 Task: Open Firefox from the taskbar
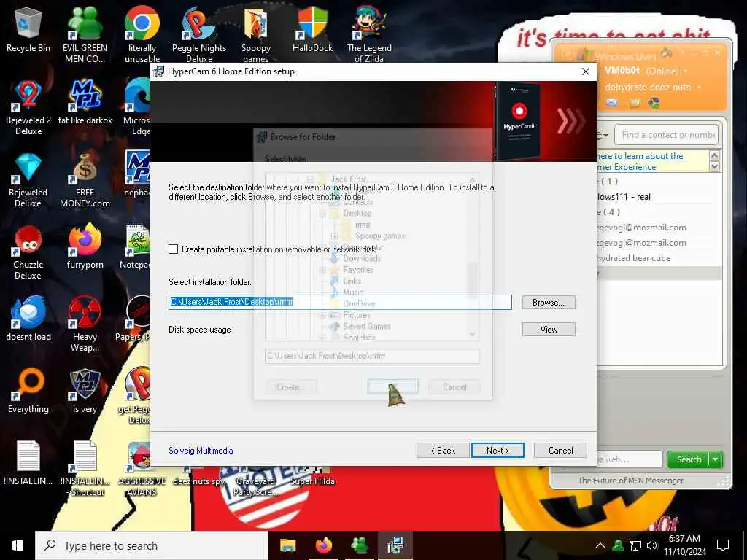pyautogui.click(x=323, y=545)
